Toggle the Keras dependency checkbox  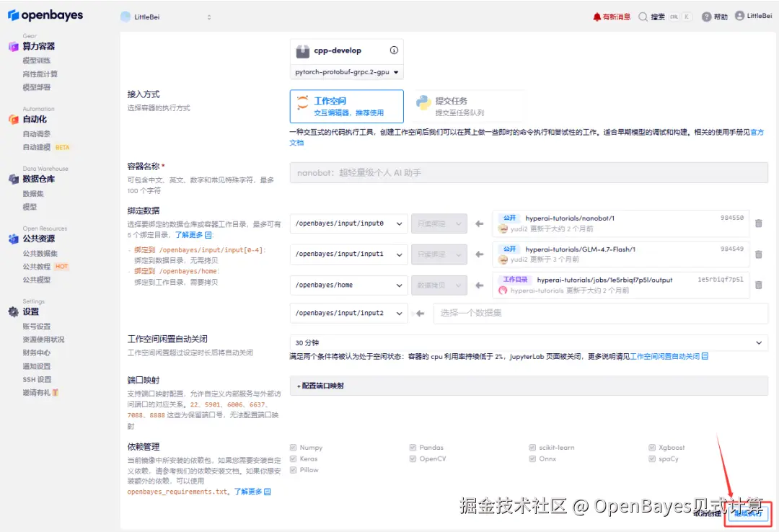(x=293, y=458)
